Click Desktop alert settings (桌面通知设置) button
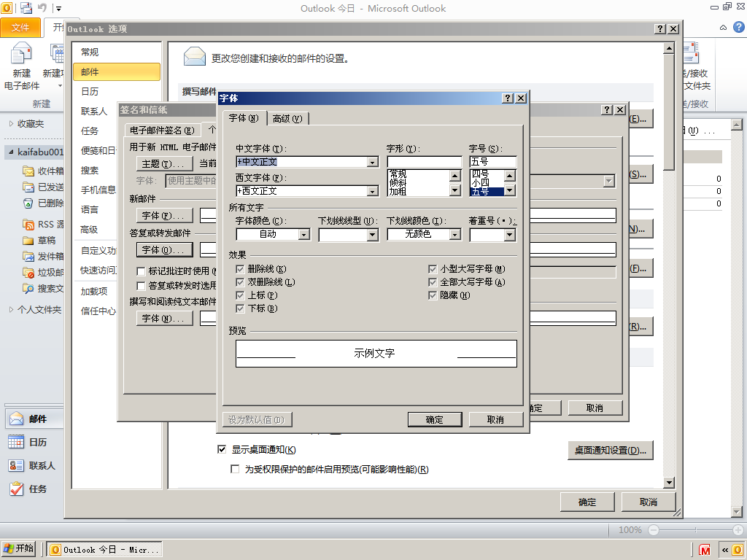 click(x=611, y=450)
